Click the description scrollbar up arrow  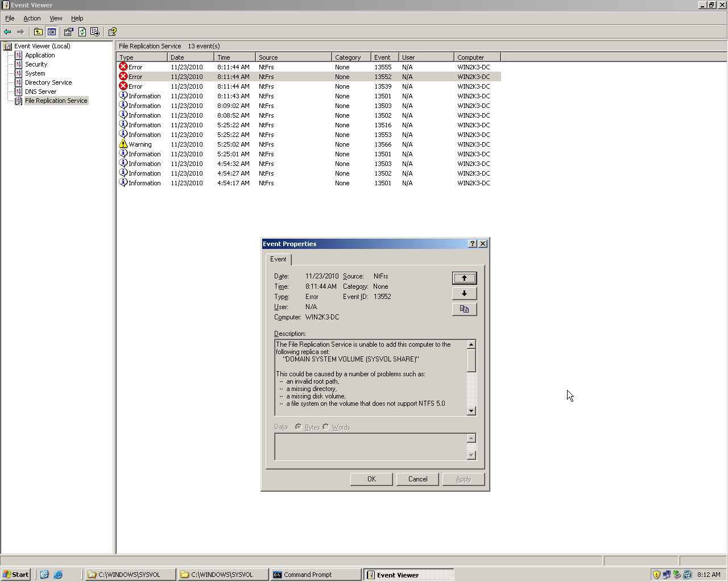tap(471, 344)
